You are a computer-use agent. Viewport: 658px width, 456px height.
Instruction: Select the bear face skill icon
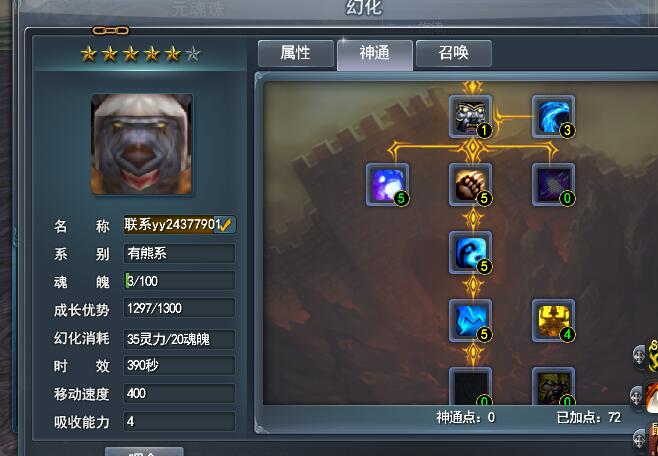click(x=470, y=116)
